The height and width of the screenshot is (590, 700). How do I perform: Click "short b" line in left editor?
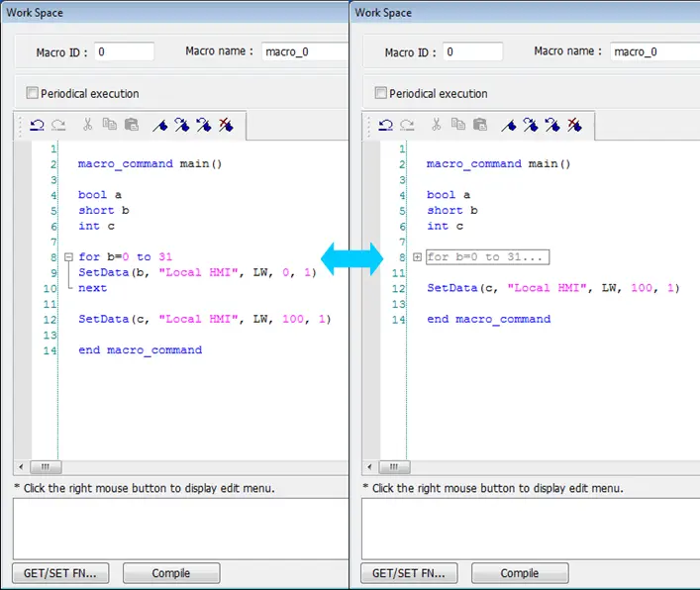104,210
